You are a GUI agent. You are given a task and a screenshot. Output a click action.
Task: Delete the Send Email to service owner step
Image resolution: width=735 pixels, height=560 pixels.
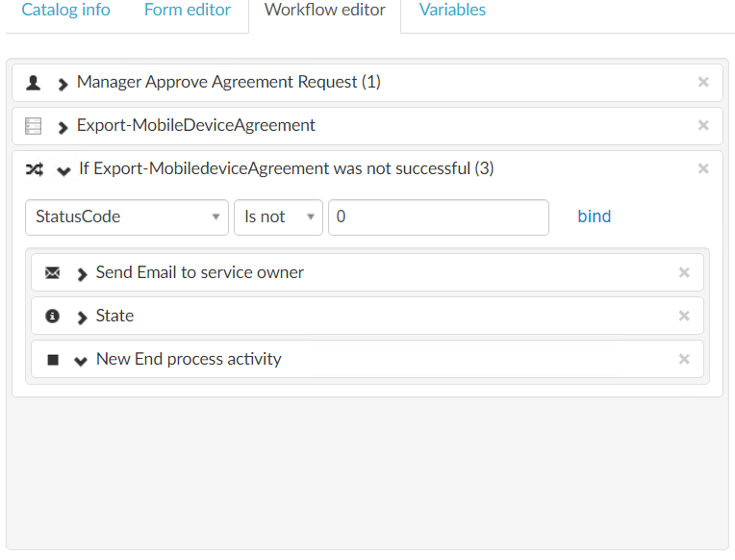[684, 273]
